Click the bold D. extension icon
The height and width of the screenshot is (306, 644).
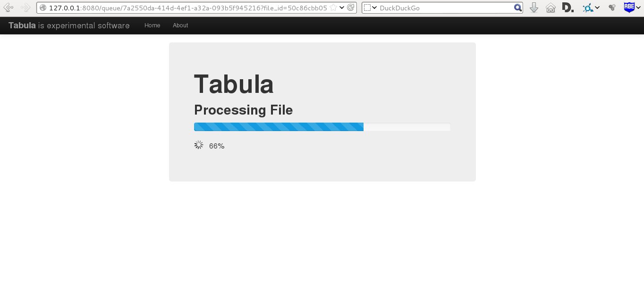[x=568, y=8]
